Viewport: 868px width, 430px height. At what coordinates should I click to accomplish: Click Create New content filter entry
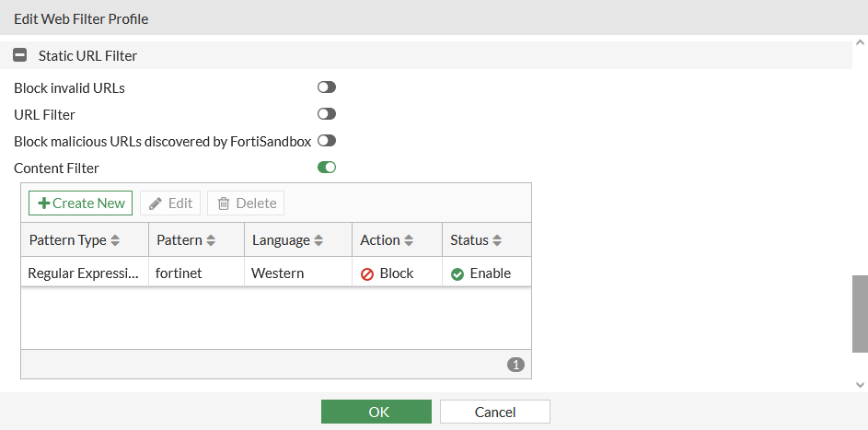81,203
